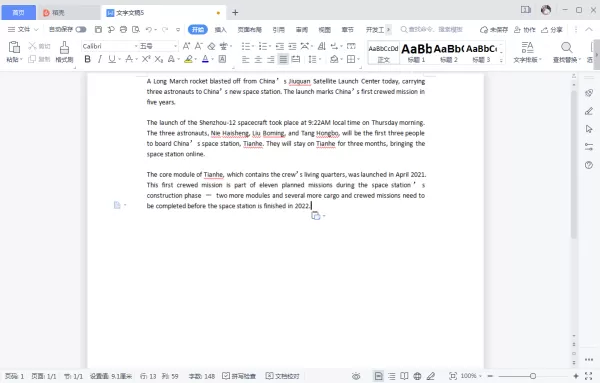
Task: Click the Decrease indent icon
Action: [280, 46]
